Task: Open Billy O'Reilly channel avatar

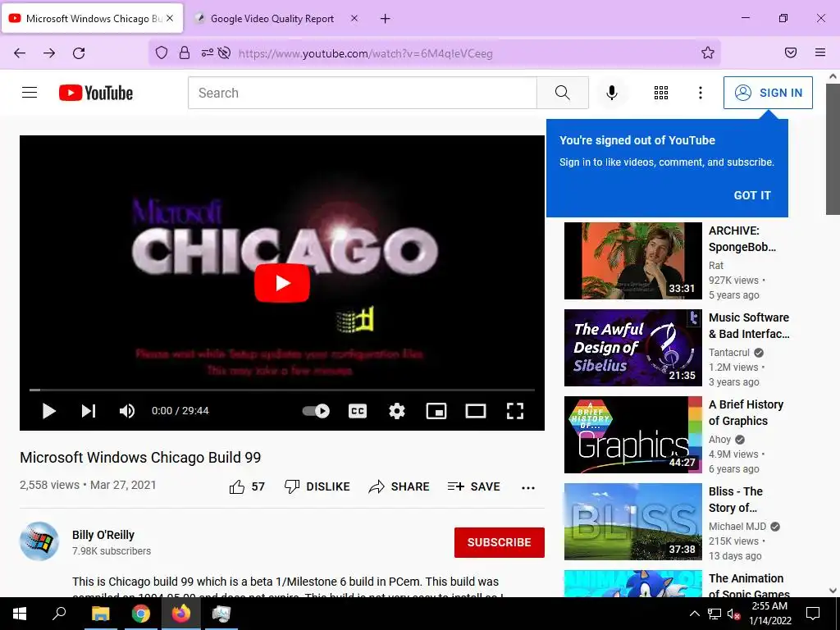Action: click(39, 541)
